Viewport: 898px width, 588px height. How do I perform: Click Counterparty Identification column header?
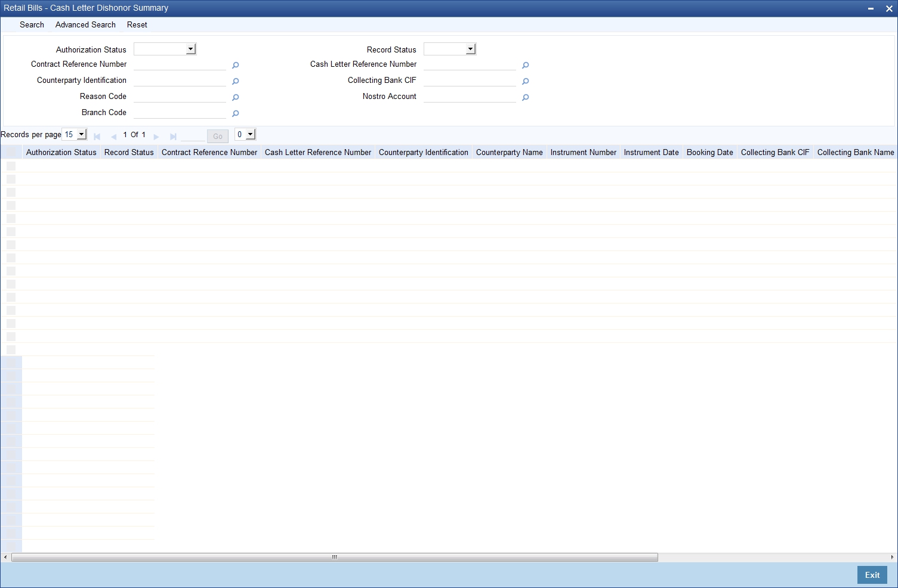(424, 152)
